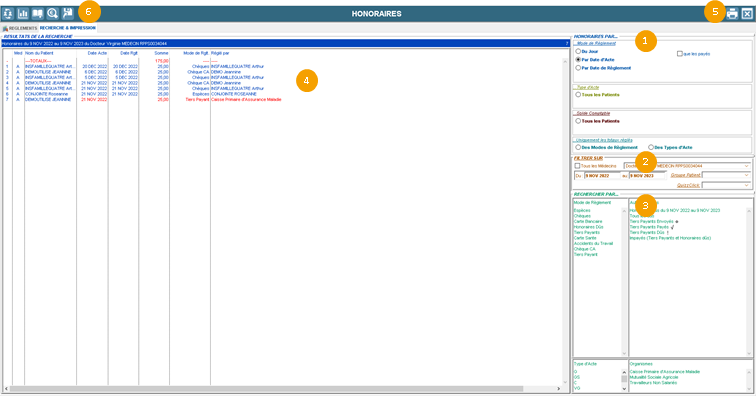Select 'VG' in Type d'Acte list
This screenshot has height=396, width=756.
[576, 388]
